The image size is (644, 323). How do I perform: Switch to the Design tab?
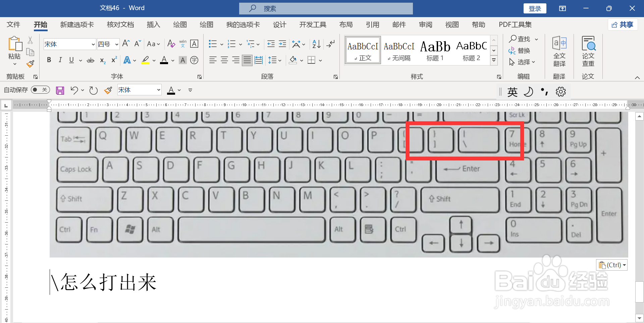[279, 25]
